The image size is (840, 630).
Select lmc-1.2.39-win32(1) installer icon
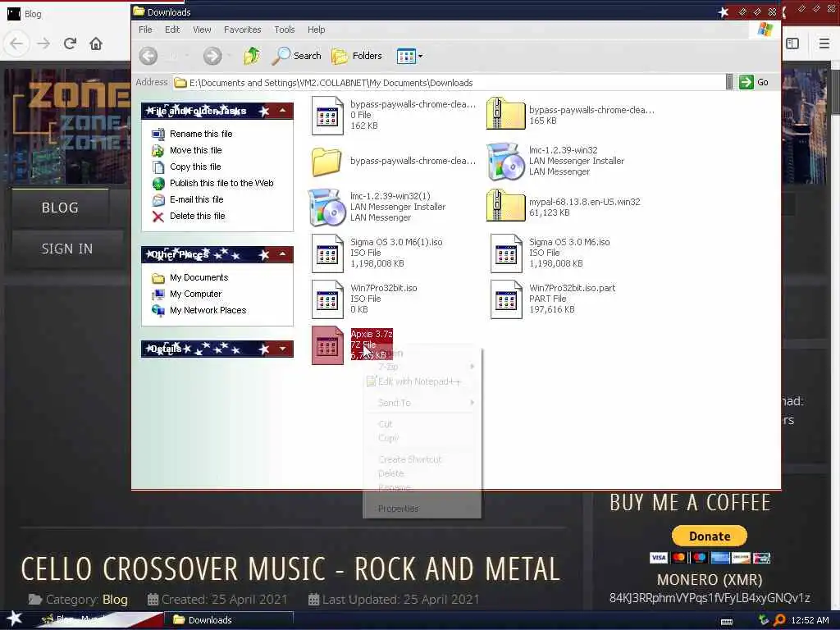tap(326, 208)
